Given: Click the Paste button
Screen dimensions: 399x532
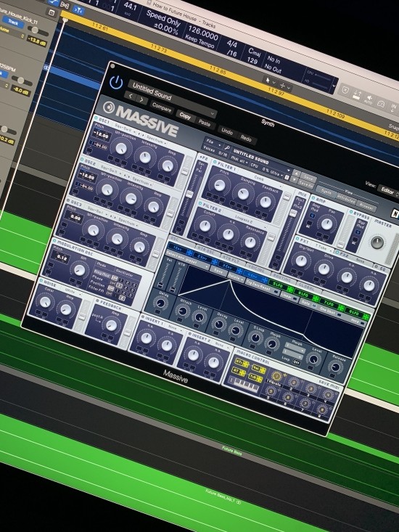Looking at the screenshot, I should (x=204, y=122).
